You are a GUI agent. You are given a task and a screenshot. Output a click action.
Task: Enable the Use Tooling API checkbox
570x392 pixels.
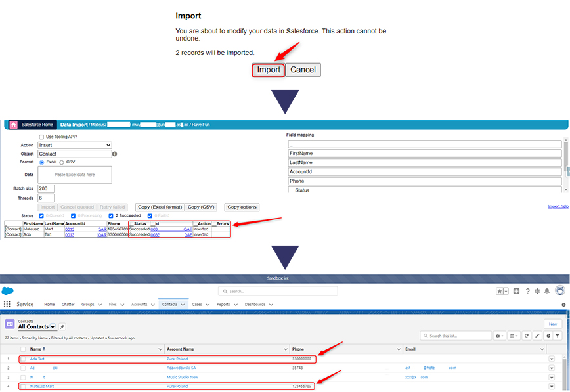coord(42,137)
